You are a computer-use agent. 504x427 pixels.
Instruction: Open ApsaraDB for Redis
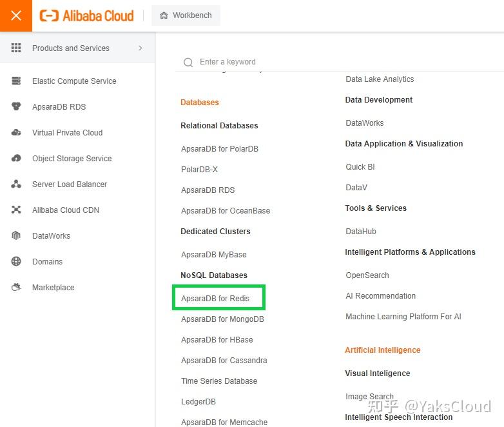215,299
